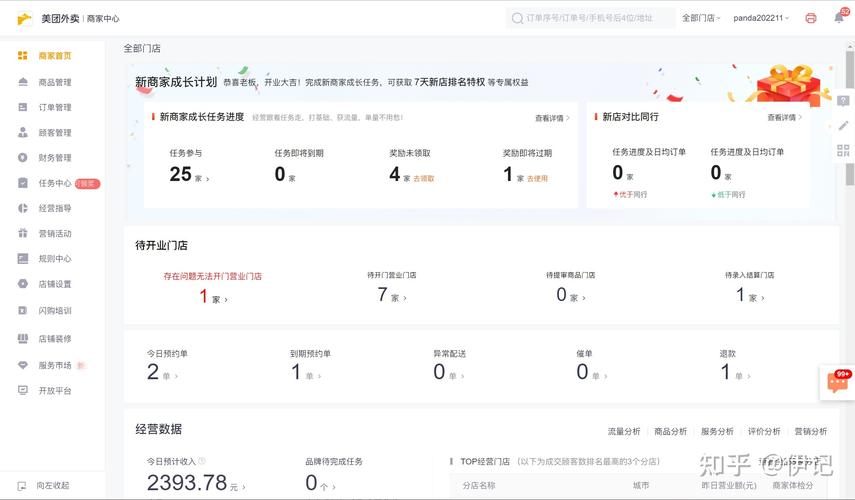Click the 财务管理 sidebar icon
The width and height of the screenshot is (855, 500).
click(22, 158)
